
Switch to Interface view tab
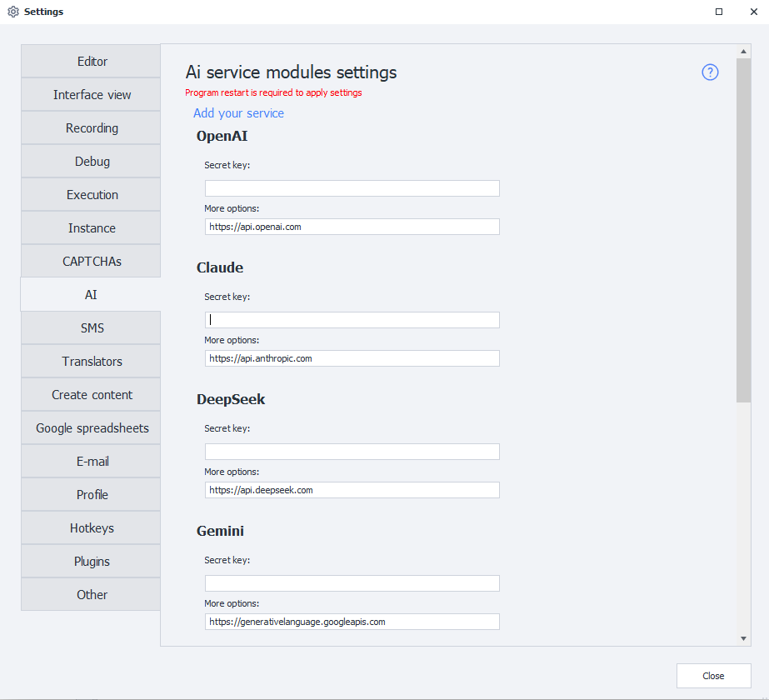[91, 95]
